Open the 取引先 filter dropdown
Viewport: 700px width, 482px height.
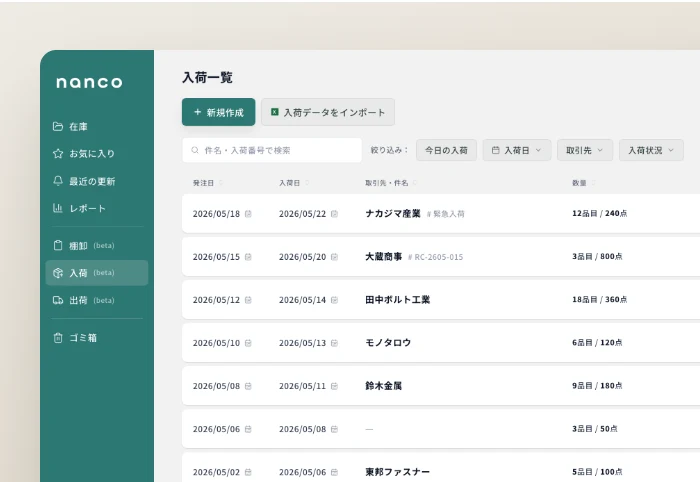pyautogui.click(x=585, y=150)
